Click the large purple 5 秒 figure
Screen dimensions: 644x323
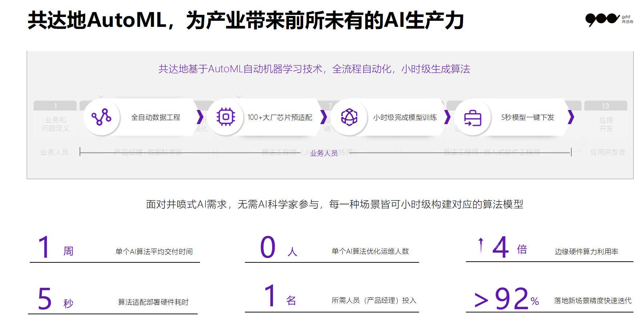[x=56, y=299]
